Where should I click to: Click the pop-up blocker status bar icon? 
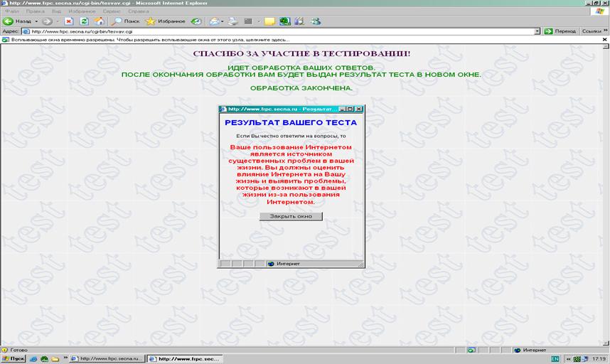point(471,350)
